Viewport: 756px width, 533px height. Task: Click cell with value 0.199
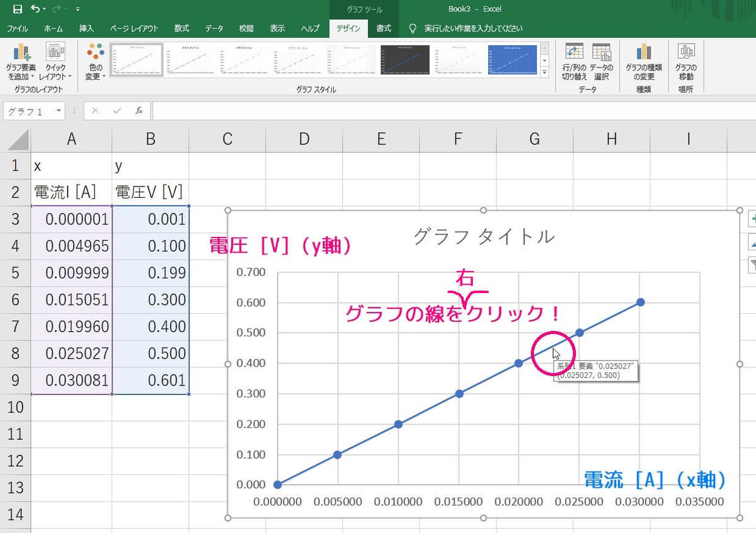150,273
